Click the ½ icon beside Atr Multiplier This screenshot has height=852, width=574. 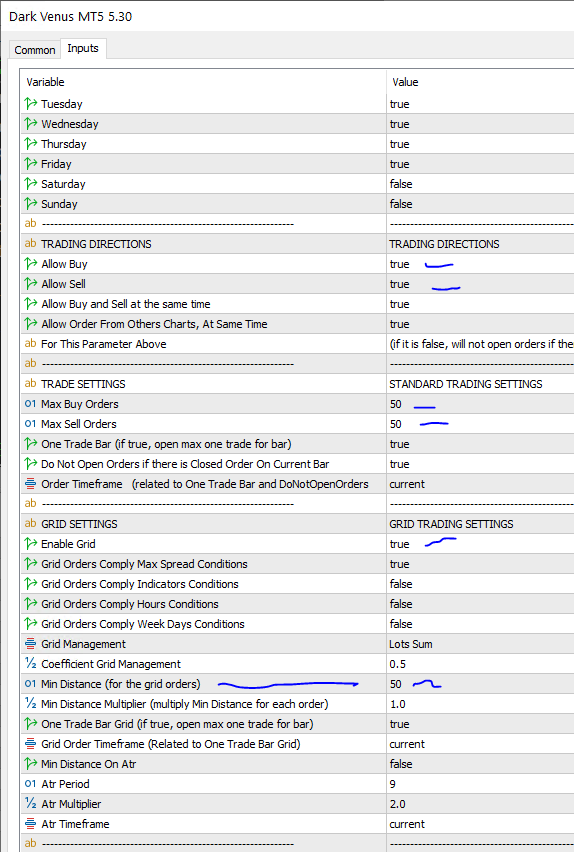pos(30,804)
